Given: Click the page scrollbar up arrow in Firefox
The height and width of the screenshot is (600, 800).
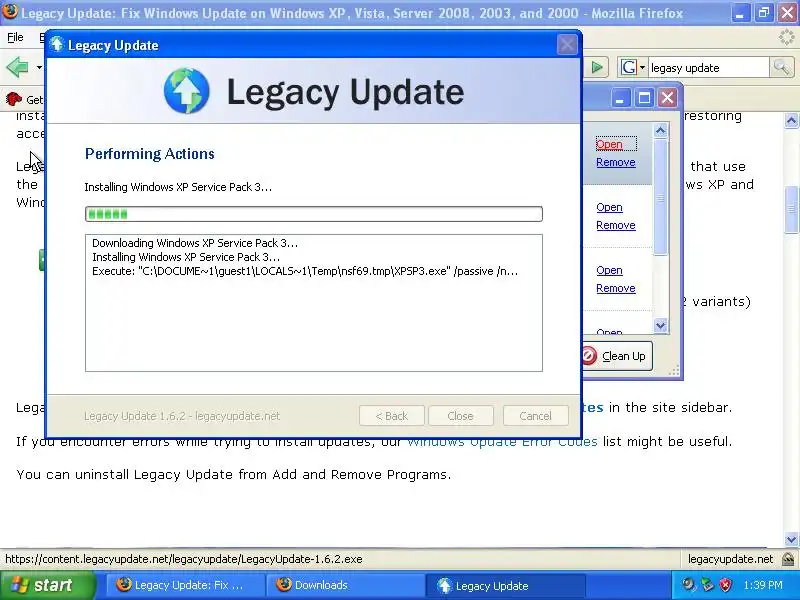Looking at the screenshot, I should coord(791,121).
